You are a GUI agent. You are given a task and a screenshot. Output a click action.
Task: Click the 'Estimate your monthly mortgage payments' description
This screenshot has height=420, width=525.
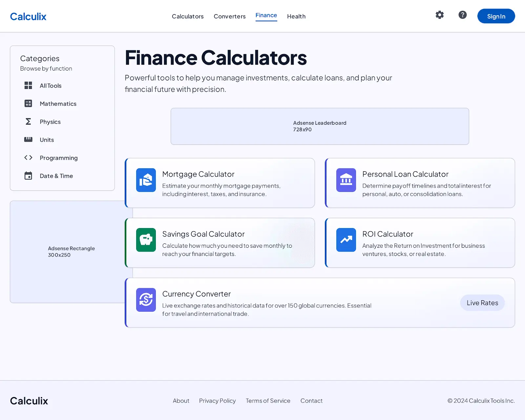click(221, 190)
